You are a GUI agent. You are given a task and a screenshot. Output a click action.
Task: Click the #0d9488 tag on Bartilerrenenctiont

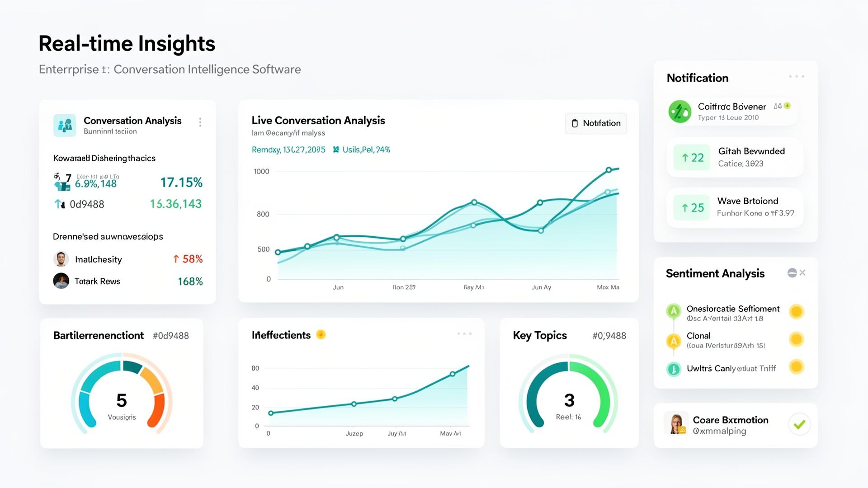tap(171, 336)
